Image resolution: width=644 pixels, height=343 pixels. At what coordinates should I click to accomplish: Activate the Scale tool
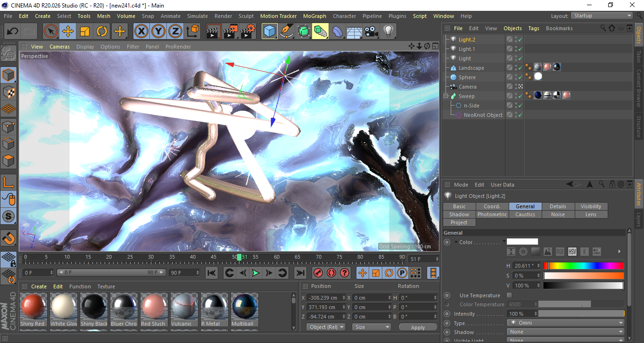pyautogui.click(x=85, y=32)
